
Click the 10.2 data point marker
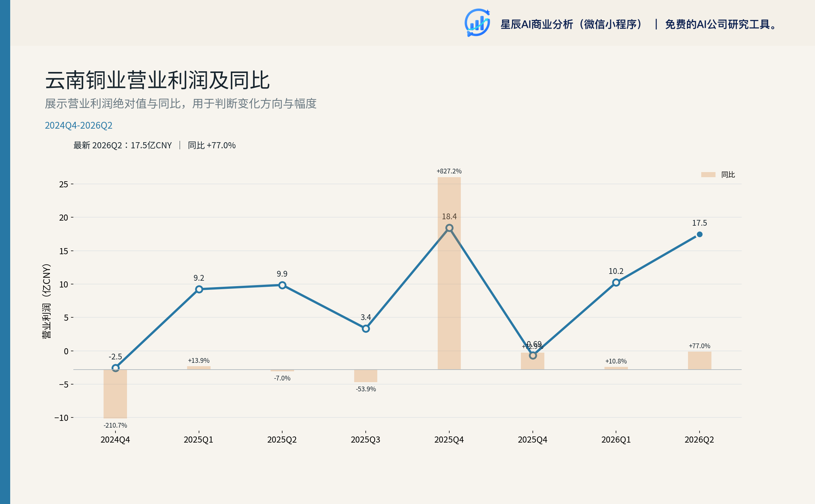click(616, 282)
